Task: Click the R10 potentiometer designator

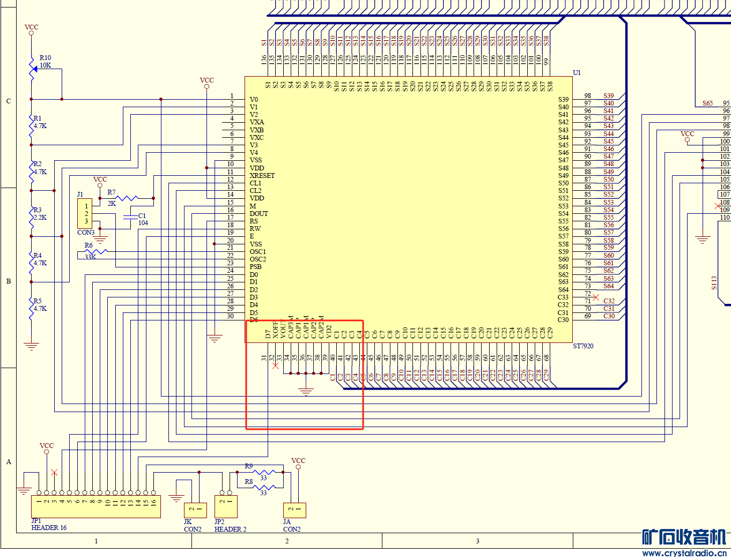Action: pos(45,58)
